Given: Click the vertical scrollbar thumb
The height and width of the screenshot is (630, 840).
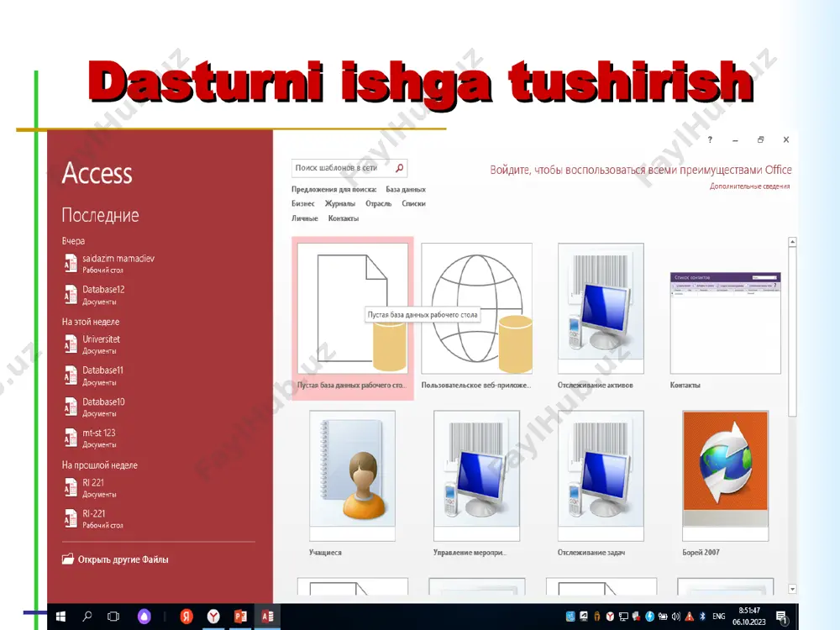Looking at the screenshot, I should 792,331.
